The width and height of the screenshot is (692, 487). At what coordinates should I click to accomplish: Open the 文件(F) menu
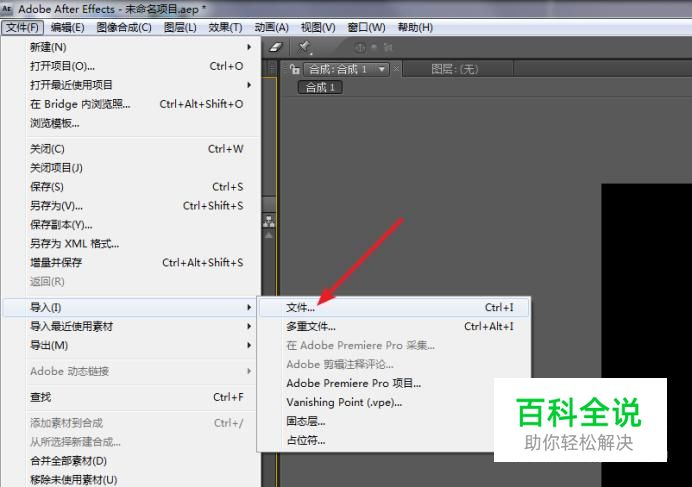point(23,27)
